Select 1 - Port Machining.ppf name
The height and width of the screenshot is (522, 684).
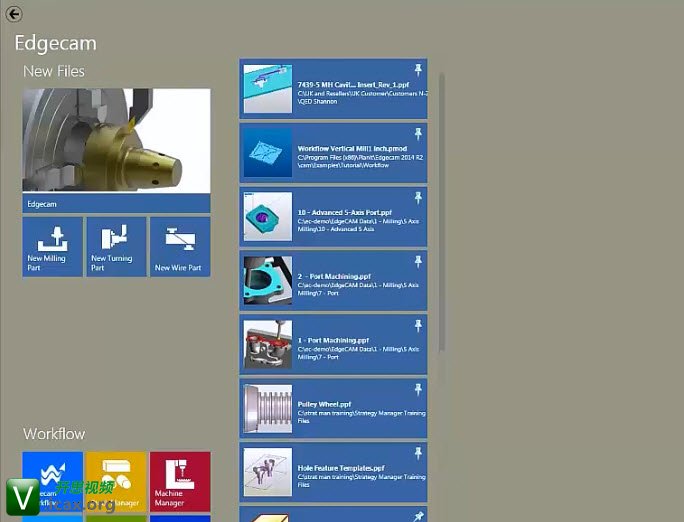pos(333,340)
